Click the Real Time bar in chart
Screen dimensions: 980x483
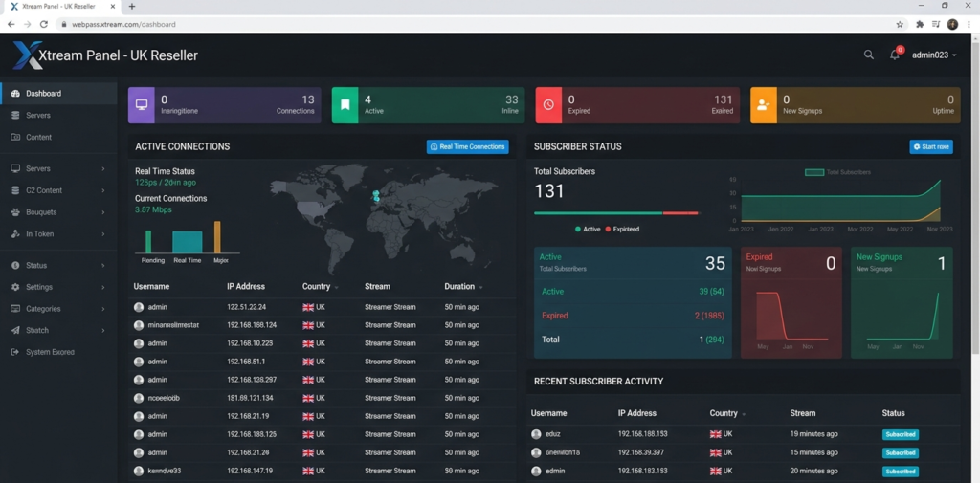click(x=187, y=242)
